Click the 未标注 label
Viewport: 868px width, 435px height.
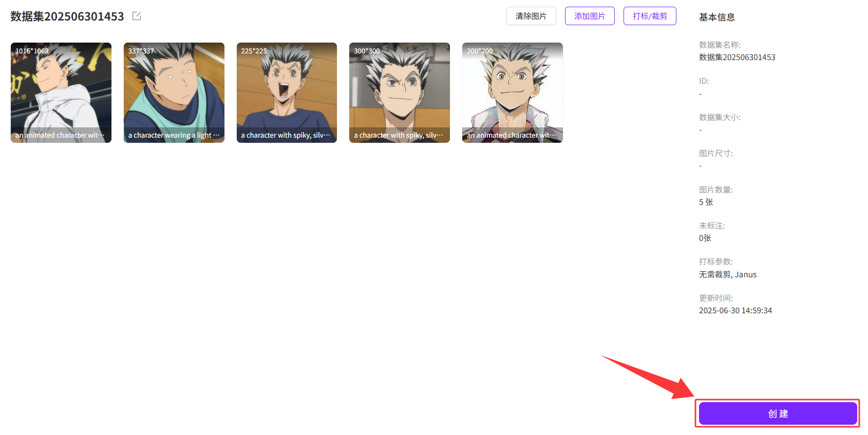(712, 225)
